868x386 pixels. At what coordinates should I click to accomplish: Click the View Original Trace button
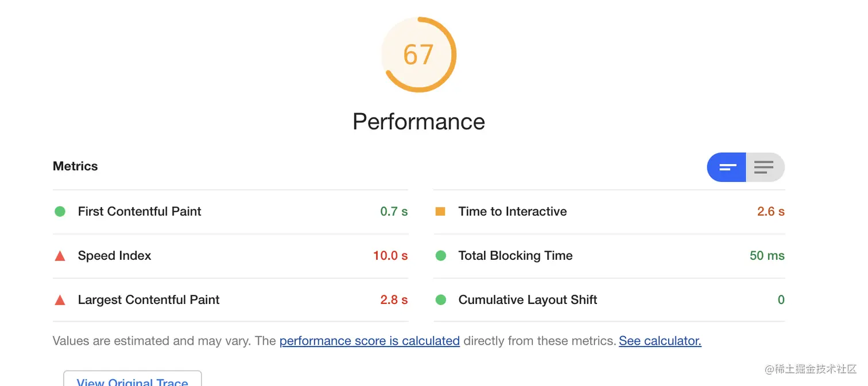coord(133,379)
